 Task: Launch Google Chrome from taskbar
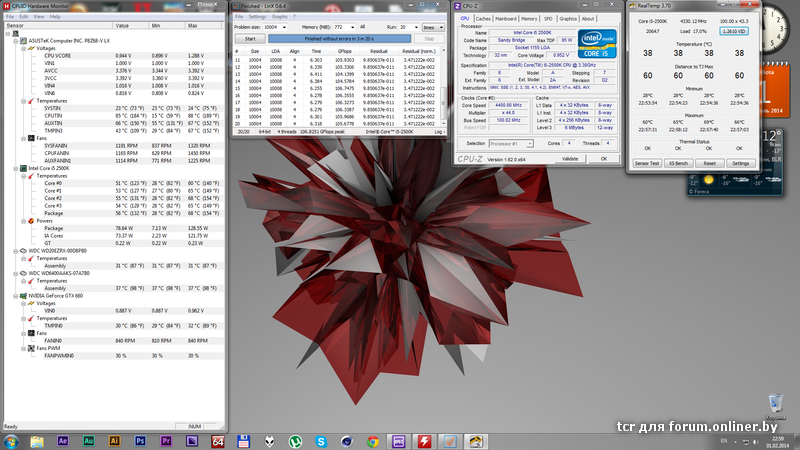pyautogui.click(x=373, y=441)
